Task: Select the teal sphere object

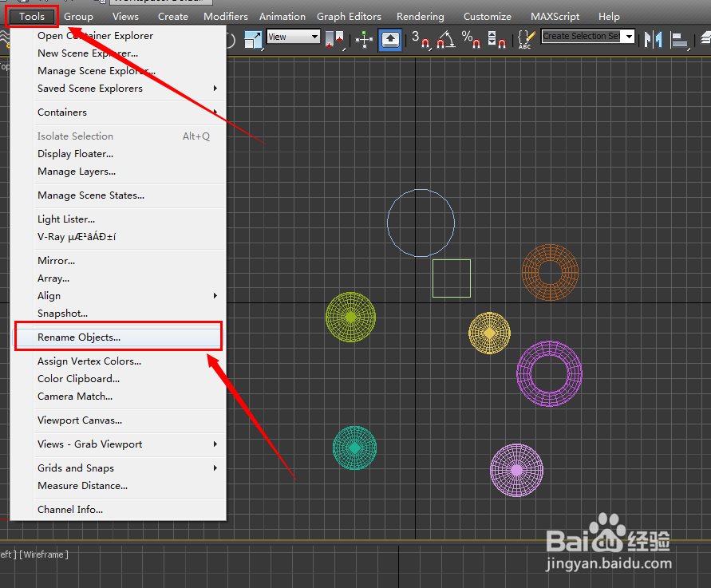Action: coord(354,448)
